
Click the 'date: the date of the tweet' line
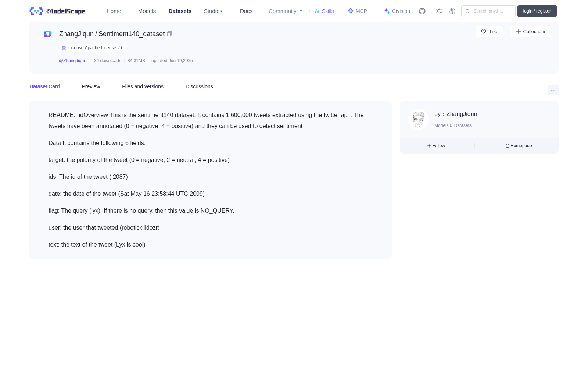(126, 194)
